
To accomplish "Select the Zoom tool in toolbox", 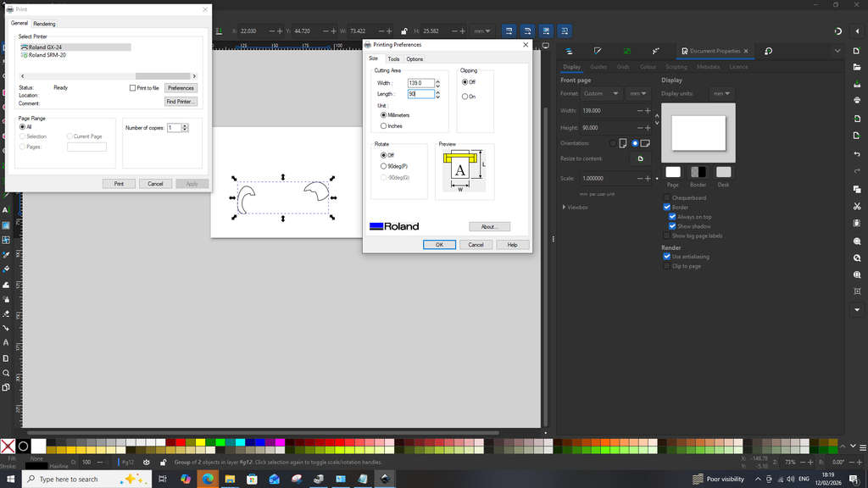I will pyautogui.click(x=6, y=373).
